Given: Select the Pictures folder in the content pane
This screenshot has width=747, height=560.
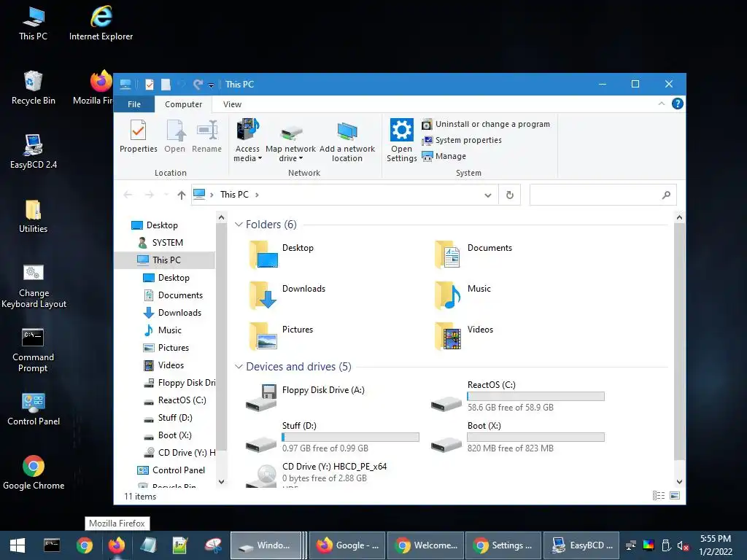Looking at the screenshot, I should point(281,336).
